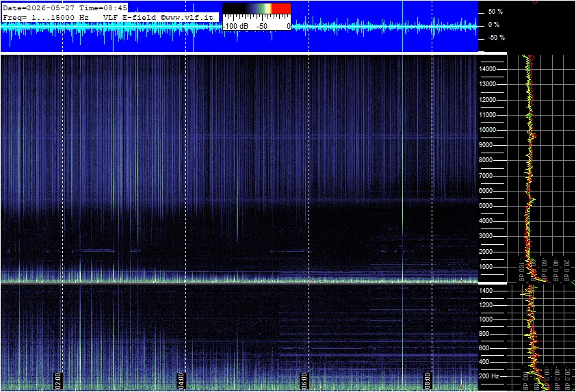
Task: Click the 'Date=2026-05-27' text
Action: [39, 8]
